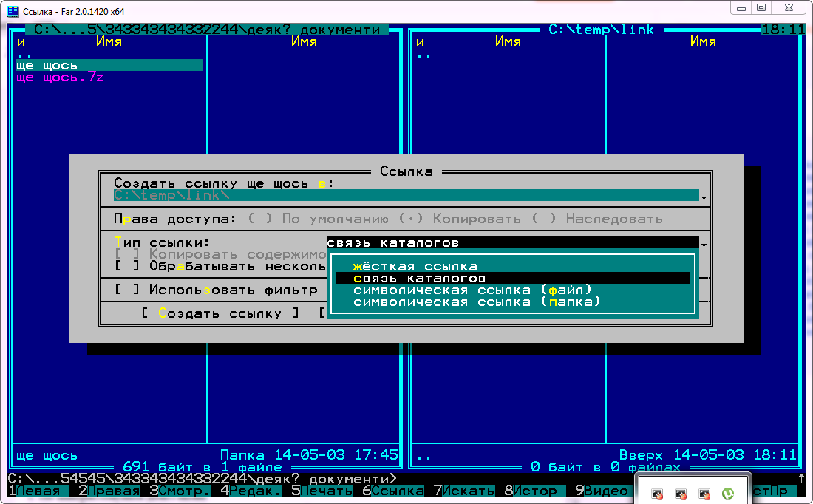Click the Создать ссылку button
Image resolution: width=813 pixels, height=504 pixels.
[x=220, y=313]
